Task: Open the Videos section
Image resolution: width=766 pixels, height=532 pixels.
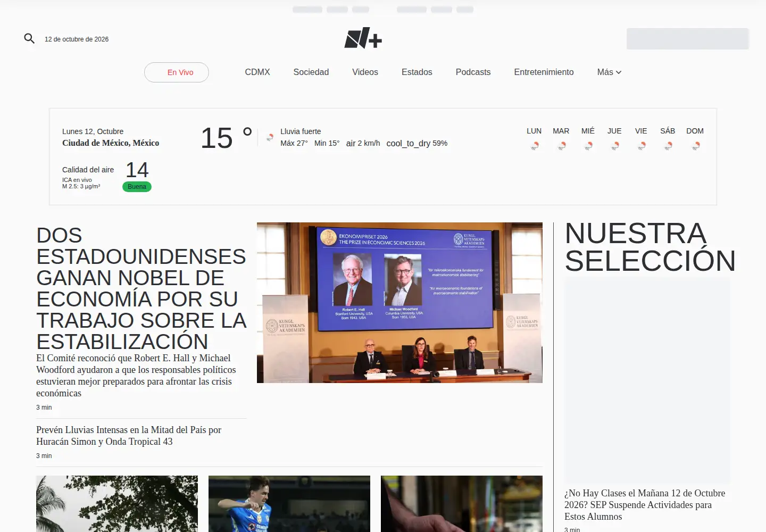Action: click(x=365, y=72)
